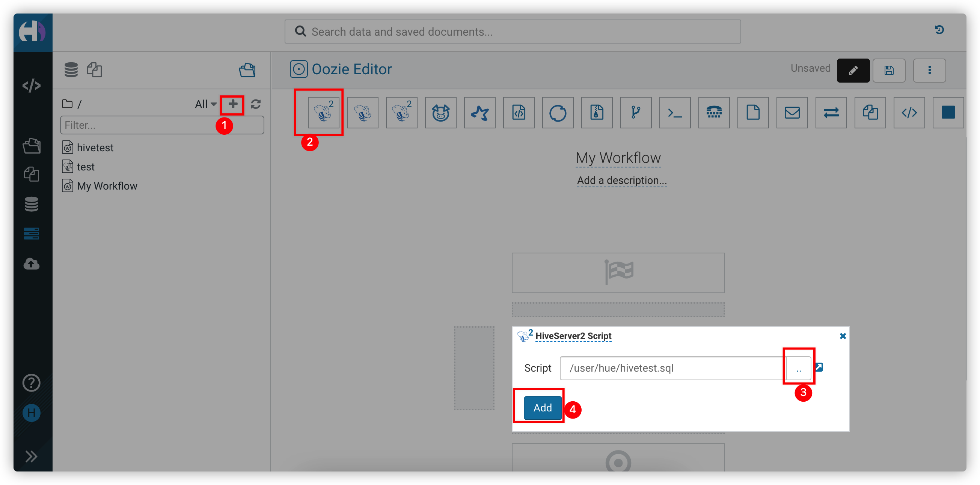Click the Oozie Editor title

[x=351, y=69]
